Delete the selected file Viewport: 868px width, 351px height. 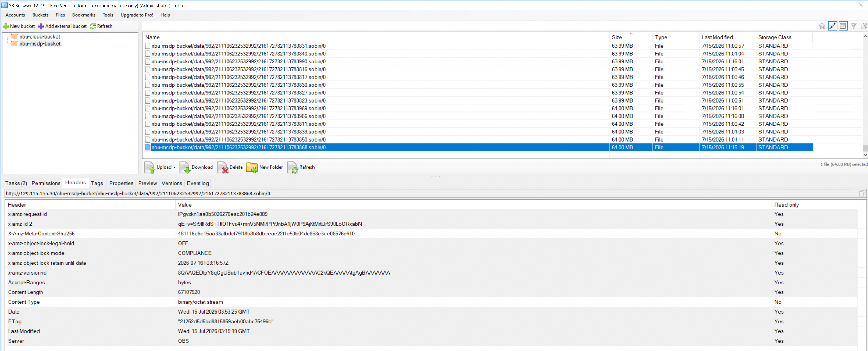[x=230, y=167]
